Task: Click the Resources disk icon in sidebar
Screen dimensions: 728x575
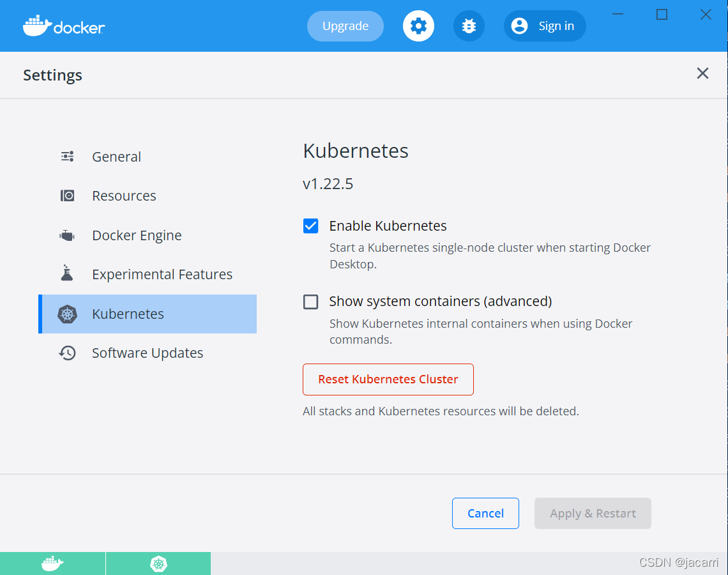Action: point(67,195)
